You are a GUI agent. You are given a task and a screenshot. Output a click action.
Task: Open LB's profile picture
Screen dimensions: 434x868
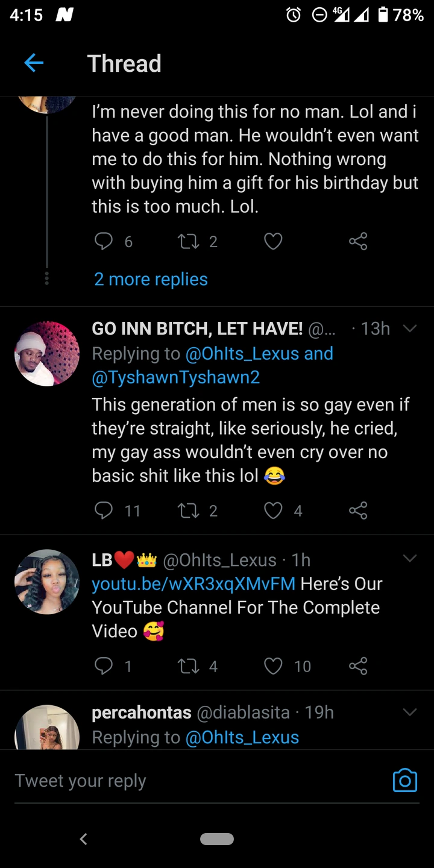pos(47,582)
